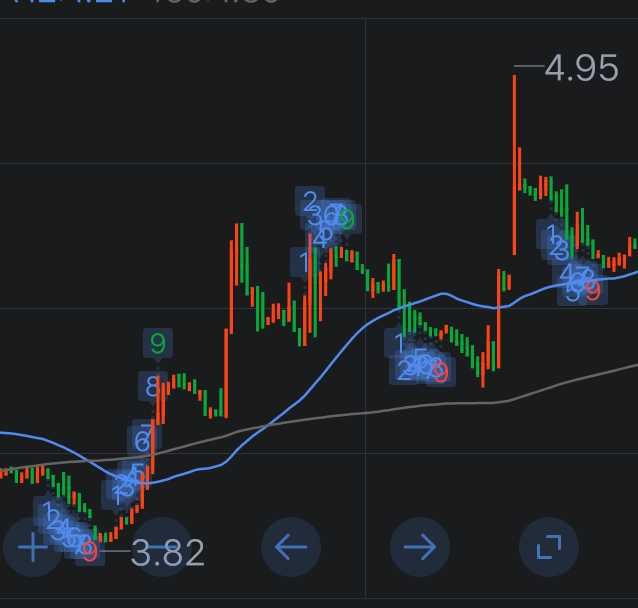
Task: Open fullscreen chart with expand icon
Action: click(x=549, y=547)
